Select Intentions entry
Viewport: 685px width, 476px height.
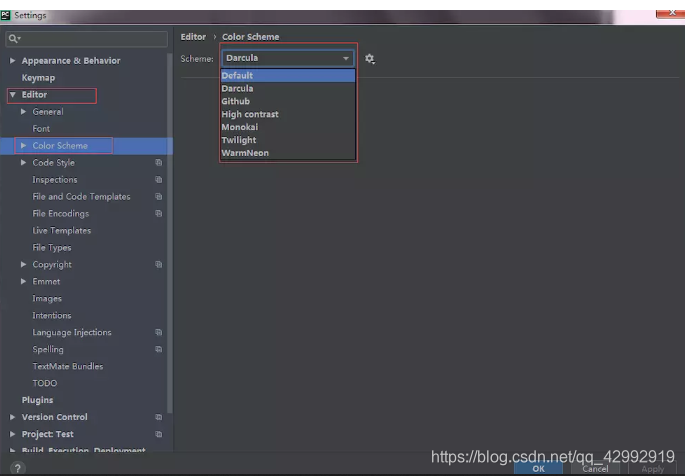click(52, 315)
